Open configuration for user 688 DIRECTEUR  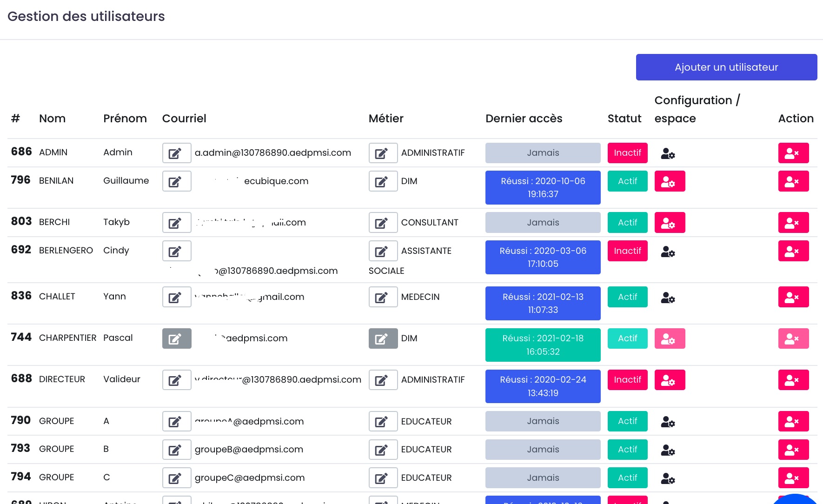(670, 380)
